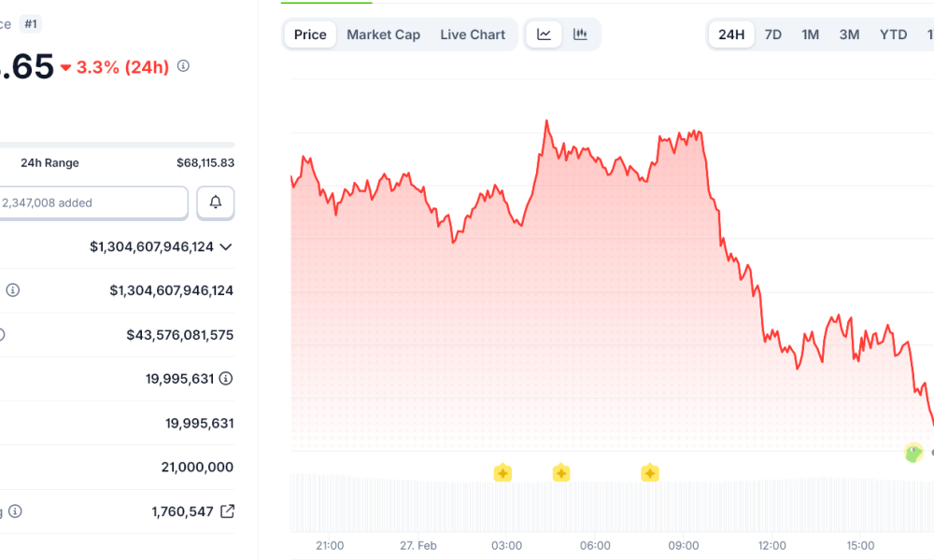Choose the 3M range button
Image resolution: width=934 pixels, height=560 pixels.
849,35
